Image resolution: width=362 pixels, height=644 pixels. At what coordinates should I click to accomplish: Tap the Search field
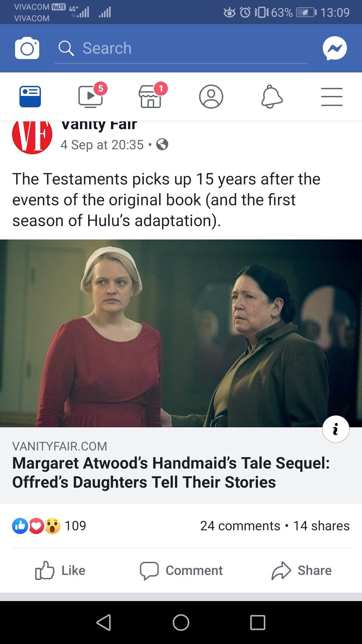[181, 49]
